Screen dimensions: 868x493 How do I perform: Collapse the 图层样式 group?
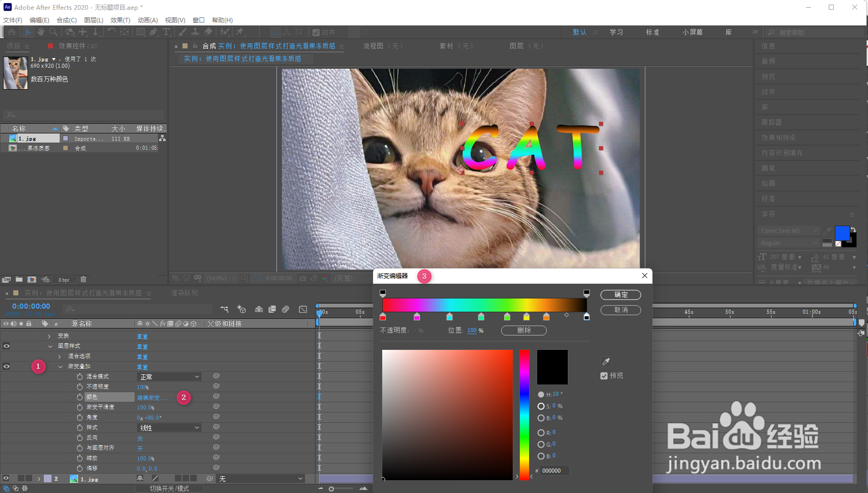click(50, 346)
